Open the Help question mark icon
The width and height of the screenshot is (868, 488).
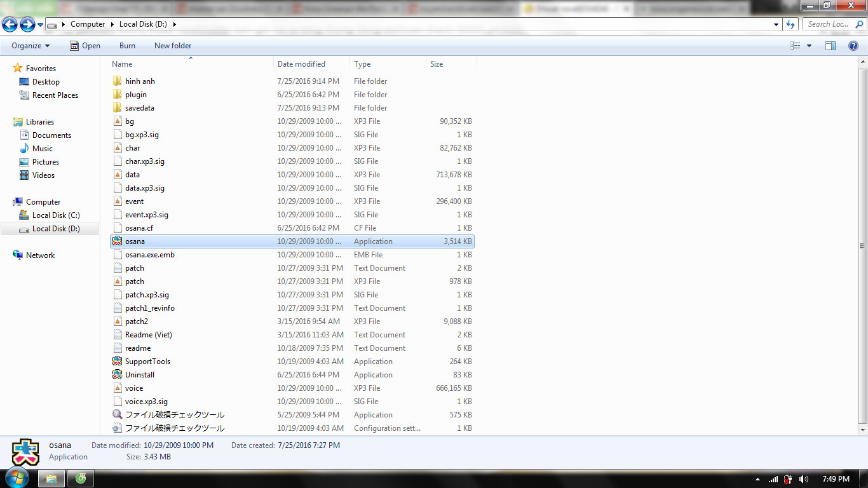(x=853, y=46)
